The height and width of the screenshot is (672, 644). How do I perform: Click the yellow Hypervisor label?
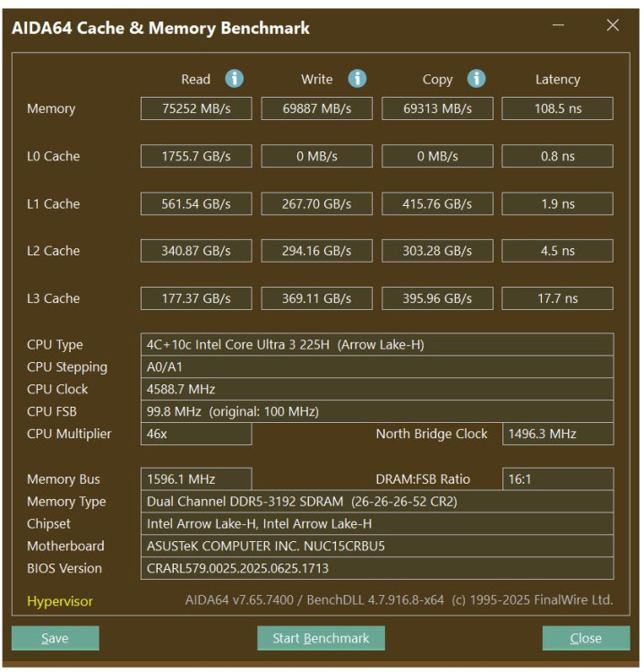(60, 601)
